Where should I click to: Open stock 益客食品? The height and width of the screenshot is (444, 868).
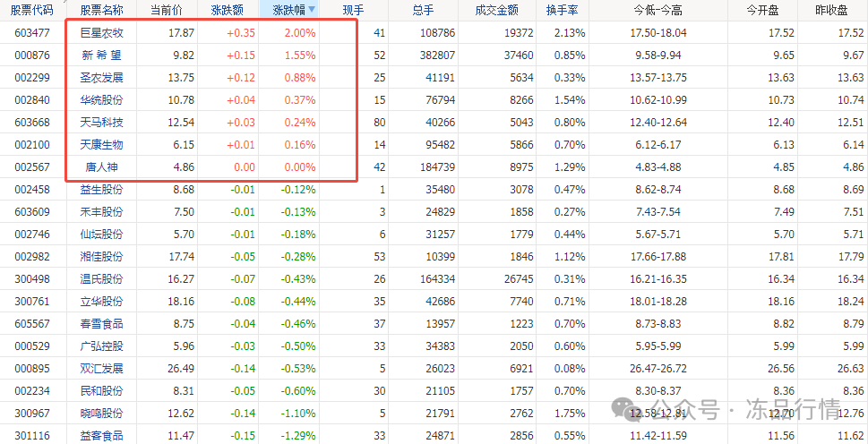click(x=101, y=436)
